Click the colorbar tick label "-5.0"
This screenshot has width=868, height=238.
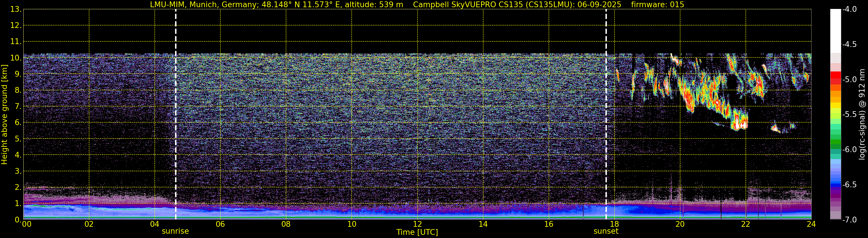pos(850,80)
